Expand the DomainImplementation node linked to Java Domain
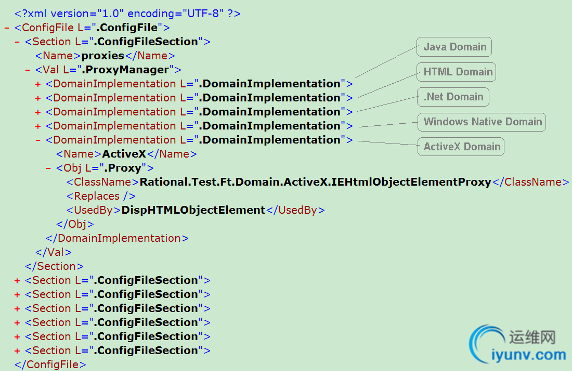This screenshot has height=371, width=572. click(38, 84)
